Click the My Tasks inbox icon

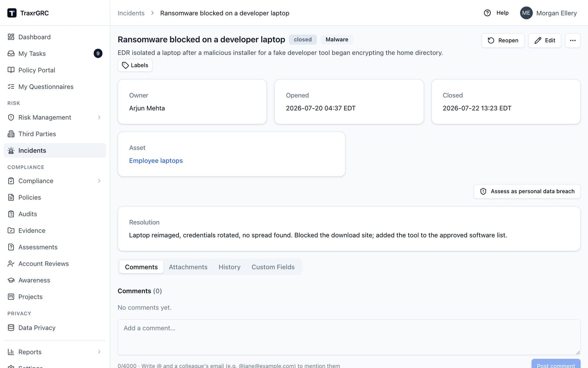coord(11,53)
